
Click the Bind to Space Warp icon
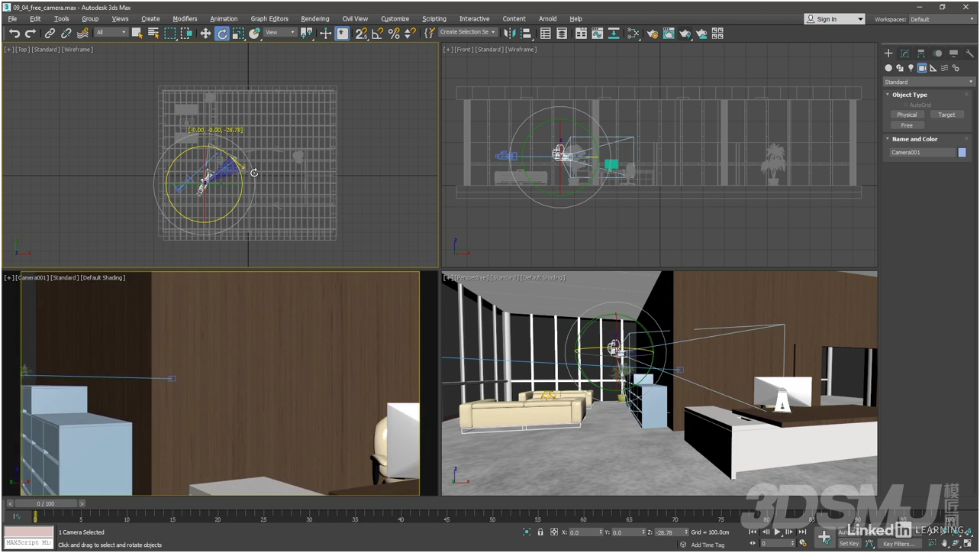[x=83, y=33]
